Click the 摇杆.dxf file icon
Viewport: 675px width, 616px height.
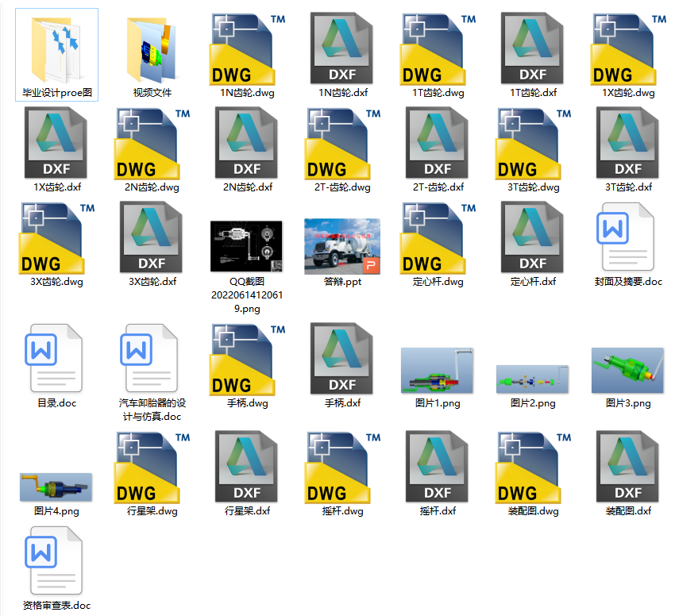(x=438, y=468)
